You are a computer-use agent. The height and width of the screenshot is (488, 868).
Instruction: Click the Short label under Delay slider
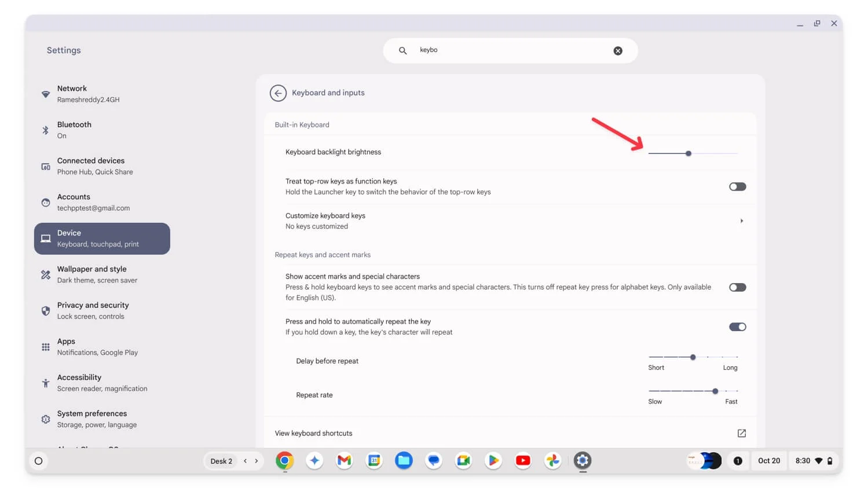coord(656,368)
